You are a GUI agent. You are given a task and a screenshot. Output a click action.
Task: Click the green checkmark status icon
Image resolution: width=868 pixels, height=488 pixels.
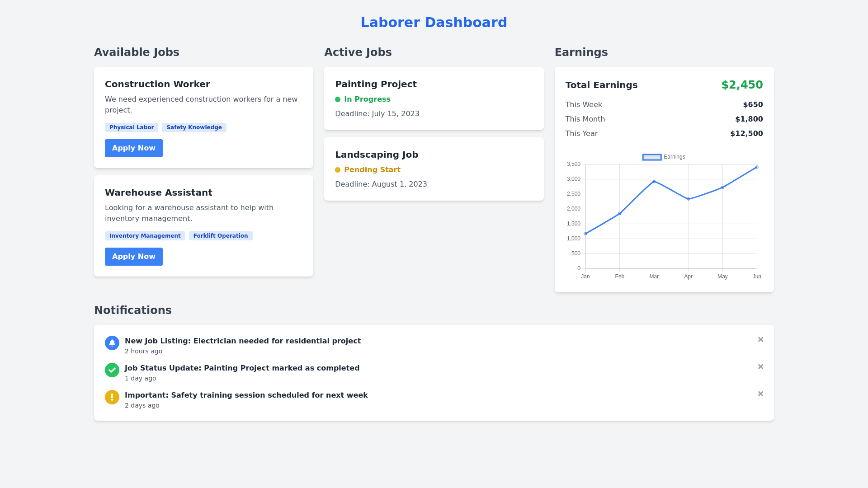pyautogui.click(x=112, y=370)
